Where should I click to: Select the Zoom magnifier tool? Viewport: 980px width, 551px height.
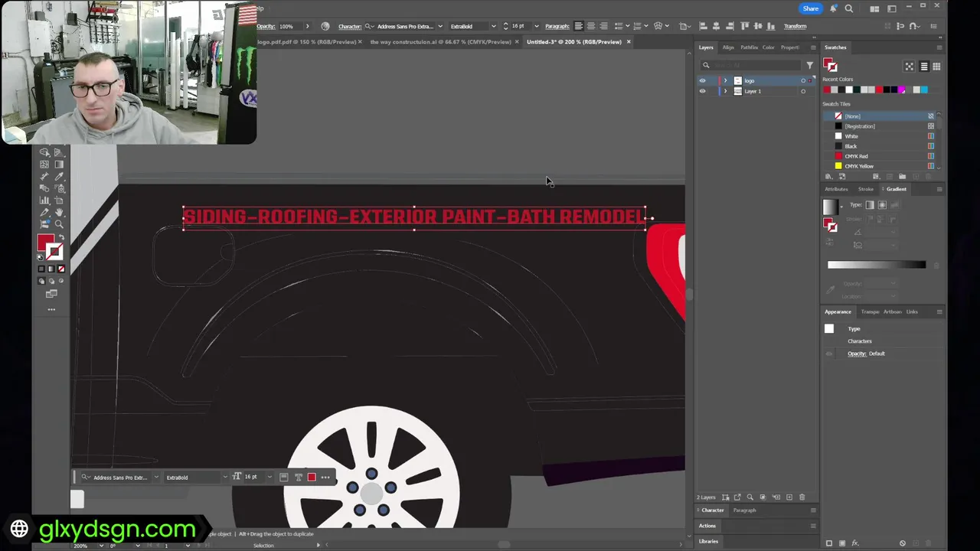[59, 223]
